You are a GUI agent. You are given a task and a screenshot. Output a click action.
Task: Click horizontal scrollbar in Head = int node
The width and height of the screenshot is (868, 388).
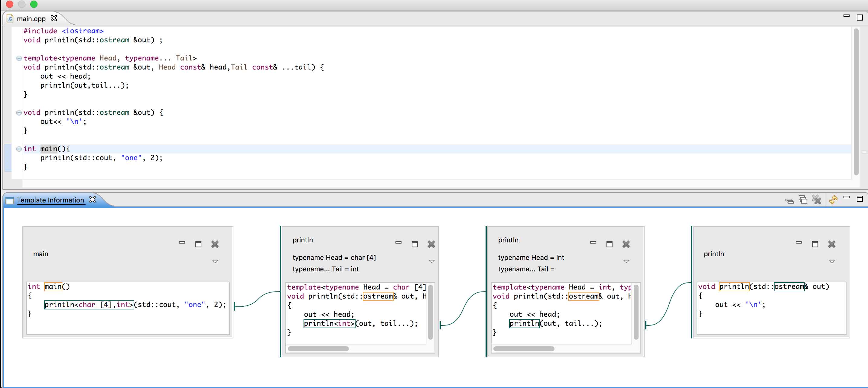(x=523, y=349)
